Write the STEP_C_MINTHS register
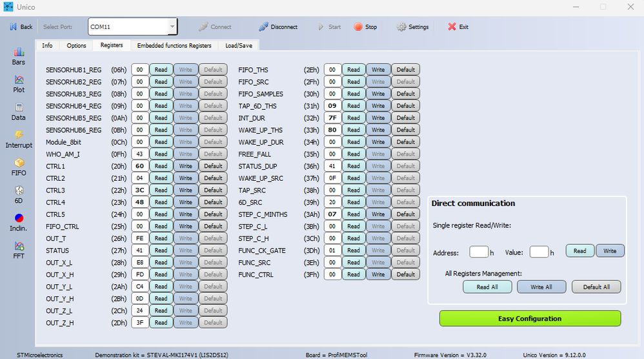The image size is (644, 359). 378,214
